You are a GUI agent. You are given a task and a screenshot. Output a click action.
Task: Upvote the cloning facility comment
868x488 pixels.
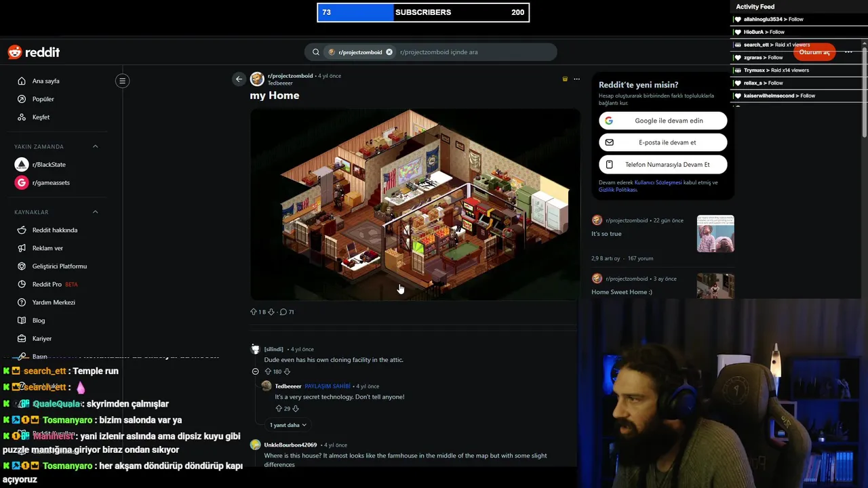(x=268, y=371)
